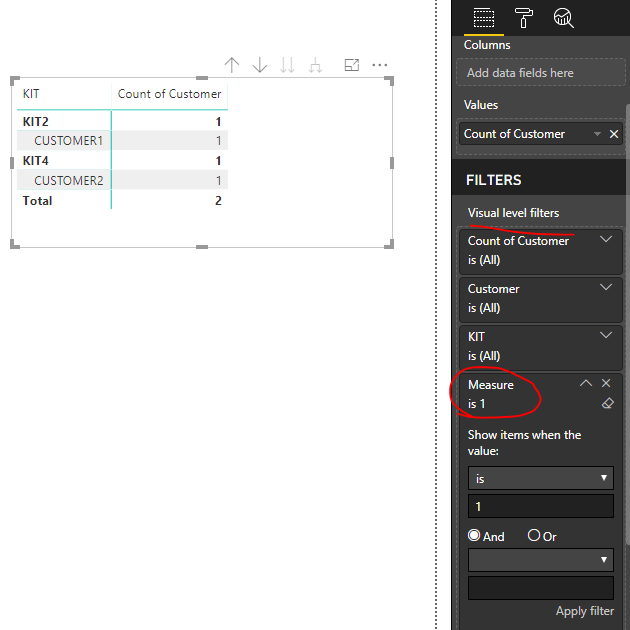Open the second condition dropdown
This screenshot has width=630, height=630.
540,560
